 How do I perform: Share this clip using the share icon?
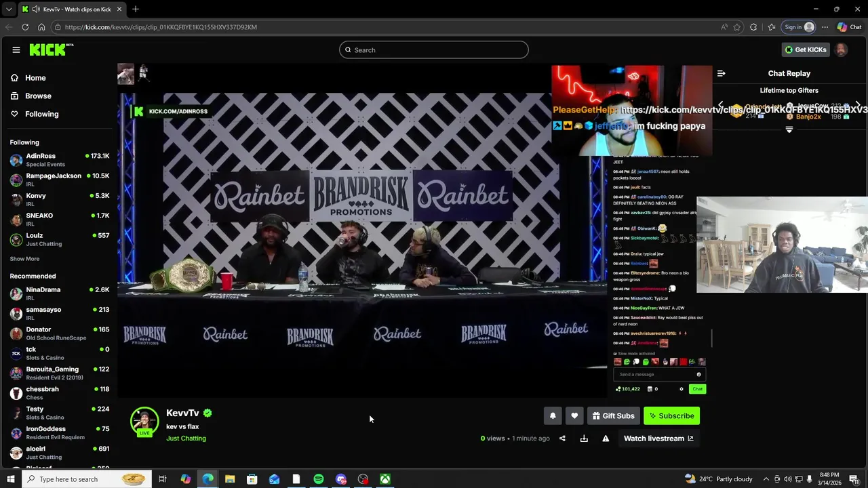(562, 439)
